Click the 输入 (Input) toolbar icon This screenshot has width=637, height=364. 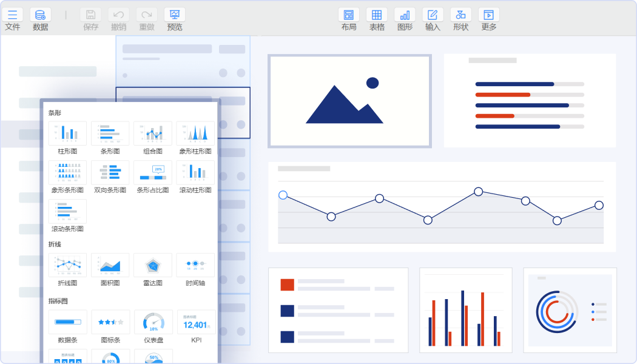pos(433,15)
